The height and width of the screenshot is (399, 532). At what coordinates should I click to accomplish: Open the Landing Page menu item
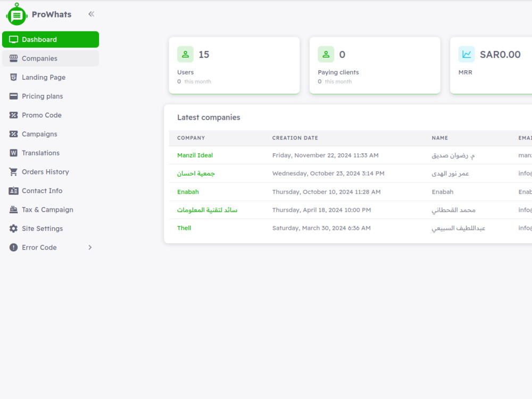click(51, 77)
